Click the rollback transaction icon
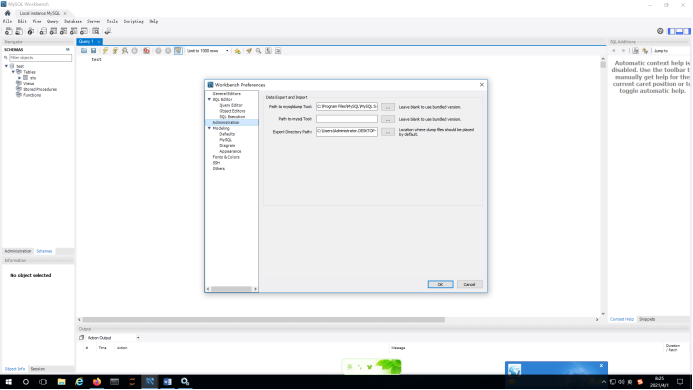This screenshot has height=390, width=693. (x=168, y=51)
